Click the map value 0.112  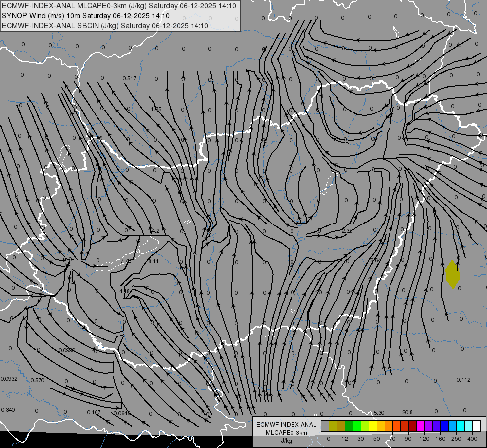(464, 380)
